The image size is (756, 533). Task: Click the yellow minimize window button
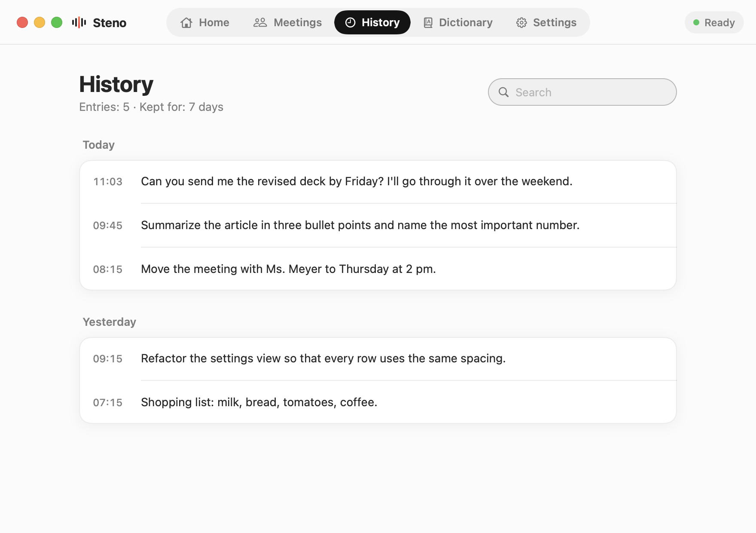[40, 22]
